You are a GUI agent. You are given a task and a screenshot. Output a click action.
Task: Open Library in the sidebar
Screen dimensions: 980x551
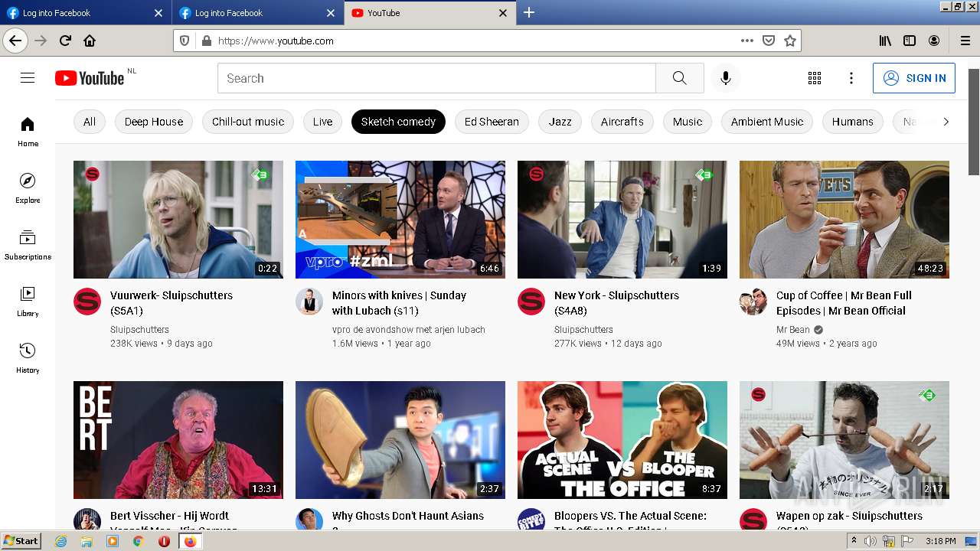click(28, 302)
